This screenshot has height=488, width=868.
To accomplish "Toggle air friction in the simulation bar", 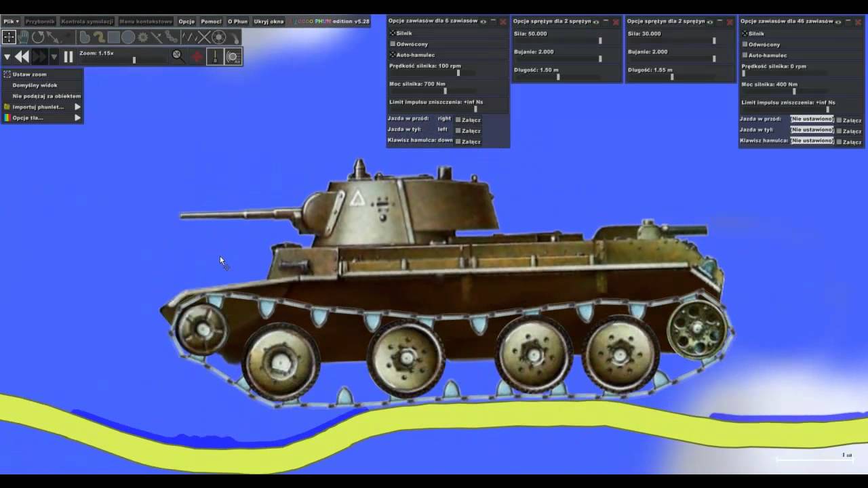I will (233, 56).
